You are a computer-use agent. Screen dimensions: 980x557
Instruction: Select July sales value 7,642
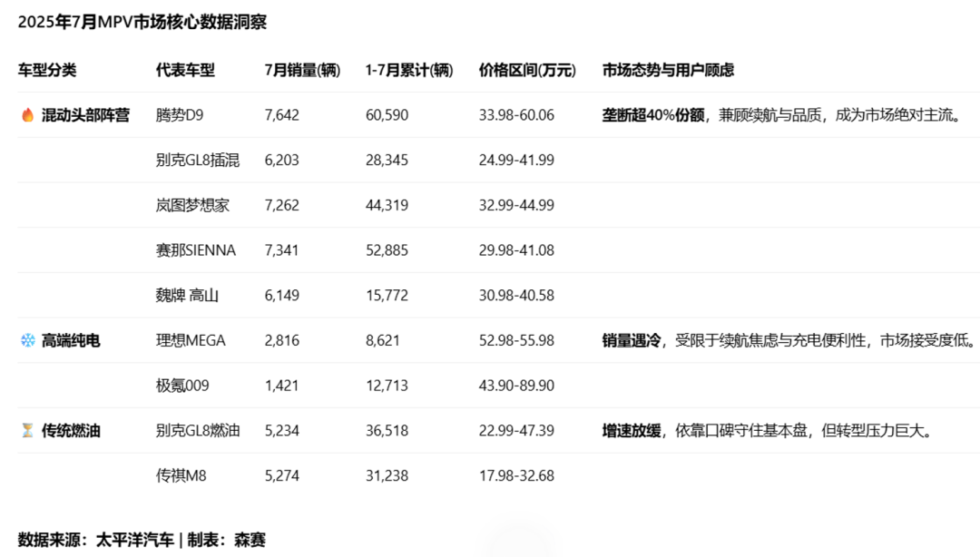282,115
